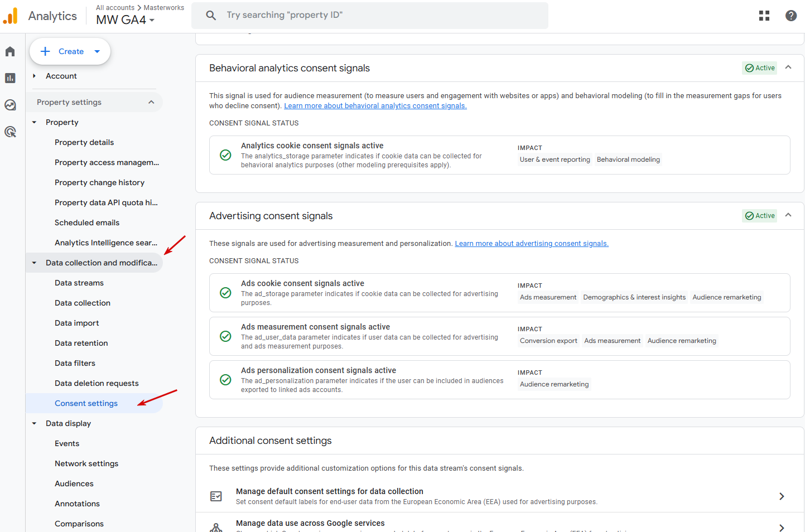The width and height of the screenshot is (805, 532).
Task: Open Comparisons in sidebar
Action: point(79,524)
